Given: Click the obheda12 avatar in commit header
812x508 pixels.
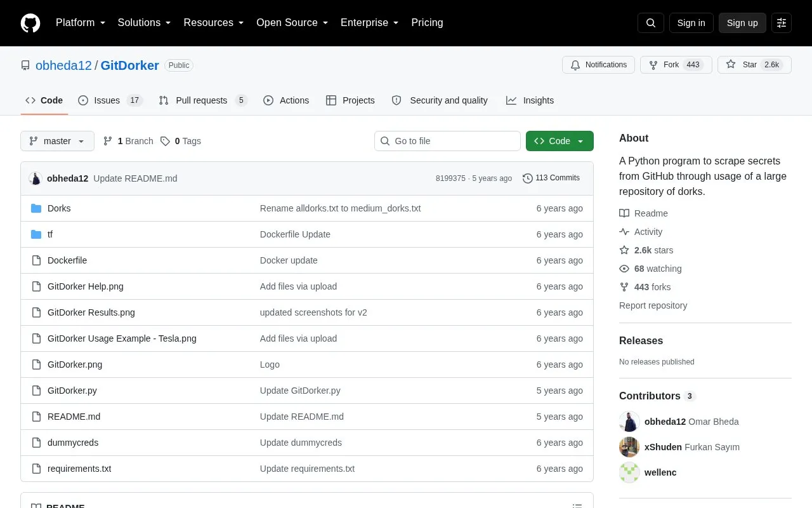Looking at the screenshot, I should [x=36, y=178].
